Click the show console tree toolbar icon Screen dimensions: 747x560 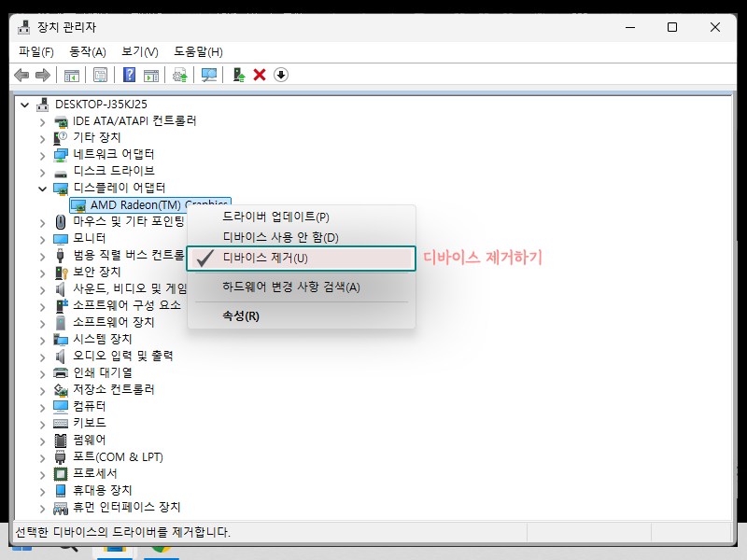[x=71, y=75]
